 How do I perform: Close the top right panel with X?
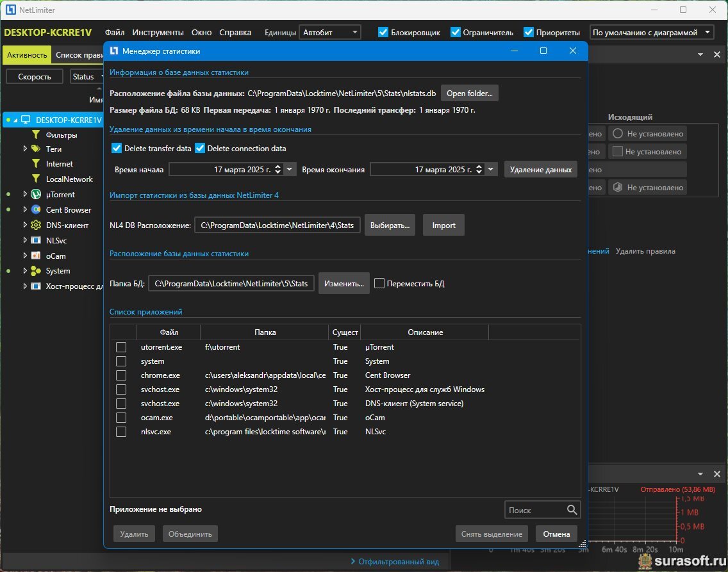(x=717, y=54)
